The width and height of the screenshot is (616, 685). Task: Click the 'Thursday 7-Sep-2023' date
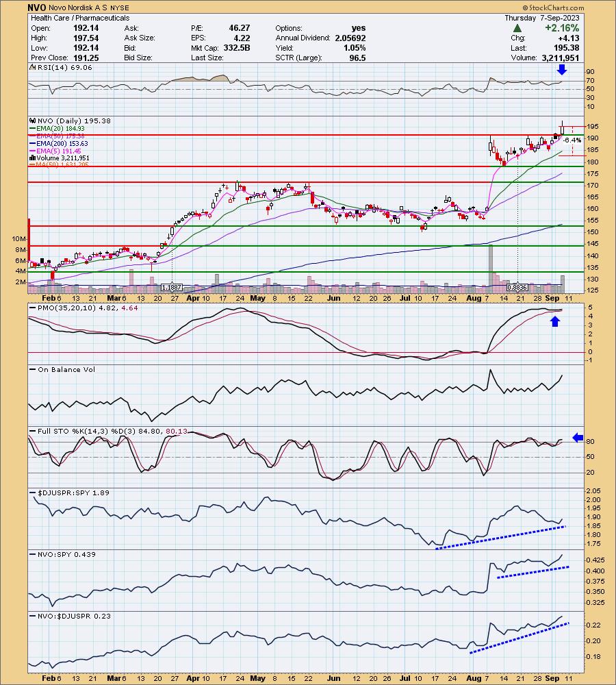click(542, 18)
